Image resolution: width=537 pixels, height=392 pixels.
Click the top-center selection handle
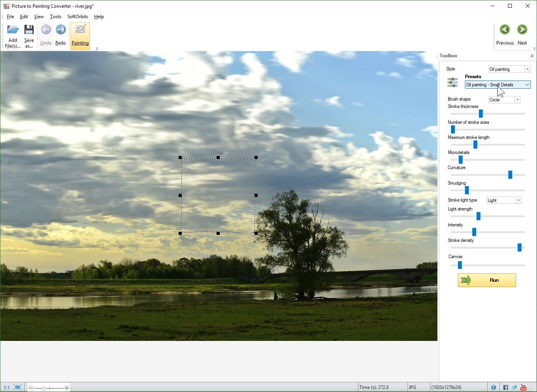click(x=218, y=157)
